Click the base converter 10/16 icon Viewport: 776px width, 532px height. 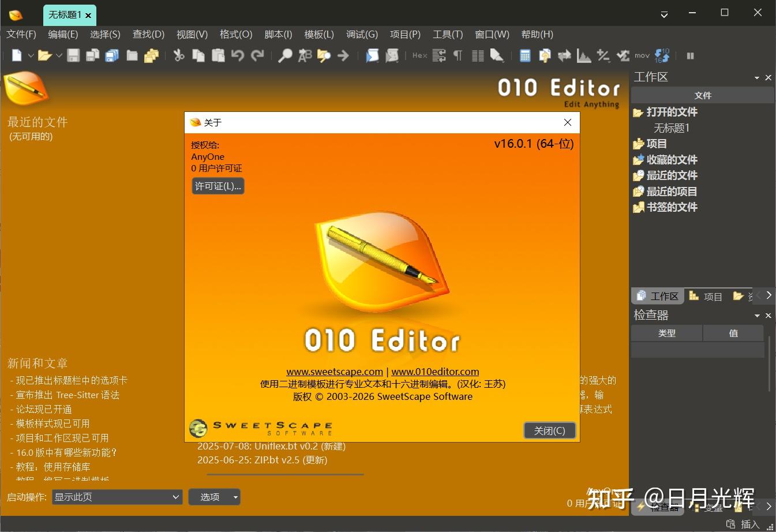pyautogui.click(x=662, y=55)
